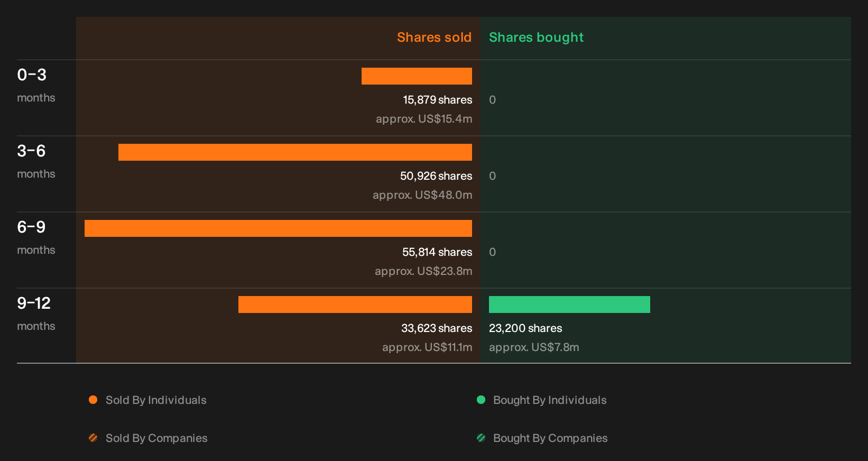
Task: Click the 'Shares sold' column header
Action: point(434,38)
